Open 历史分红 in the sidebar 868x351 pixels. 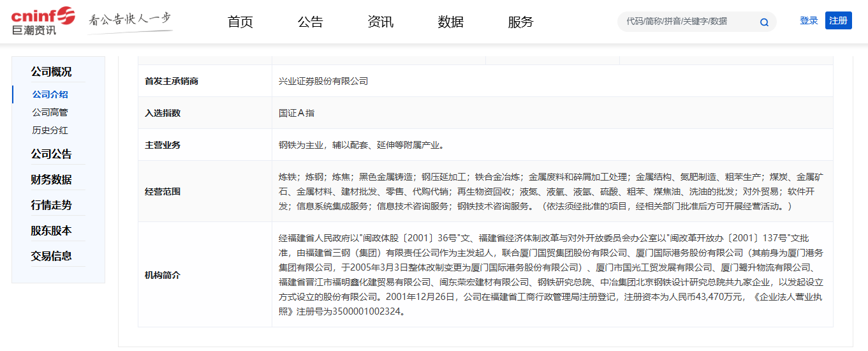tap(50, 130)
